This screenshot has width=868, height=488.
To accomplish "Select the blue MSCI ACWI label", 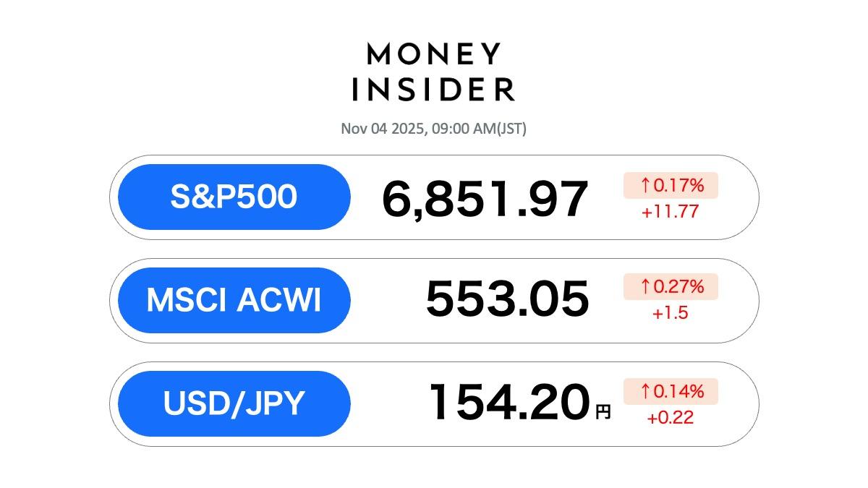I will click(234, 300).
